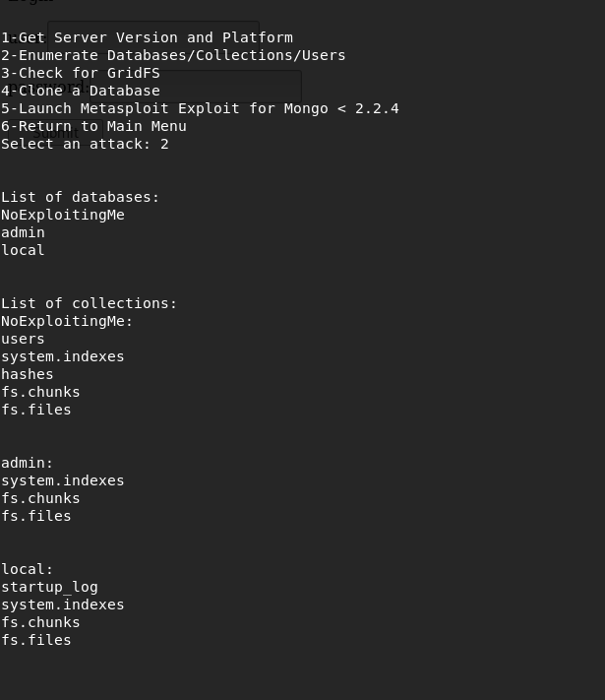
Task: Select "2-Enumerate Databases/Collections/Users" menu line
Action: (x=173, y=55)
